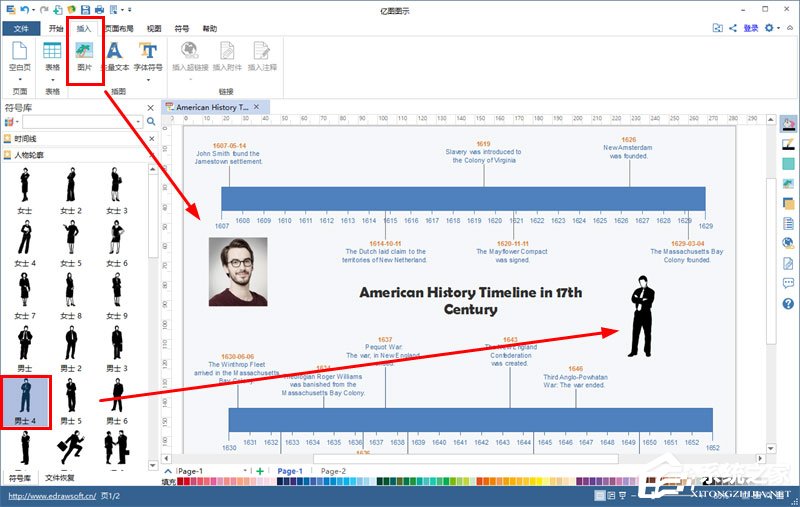This screenshot has width=800, height=507.
Task: Switch to the Page-2 sheet tab
Action: [333, 471]
